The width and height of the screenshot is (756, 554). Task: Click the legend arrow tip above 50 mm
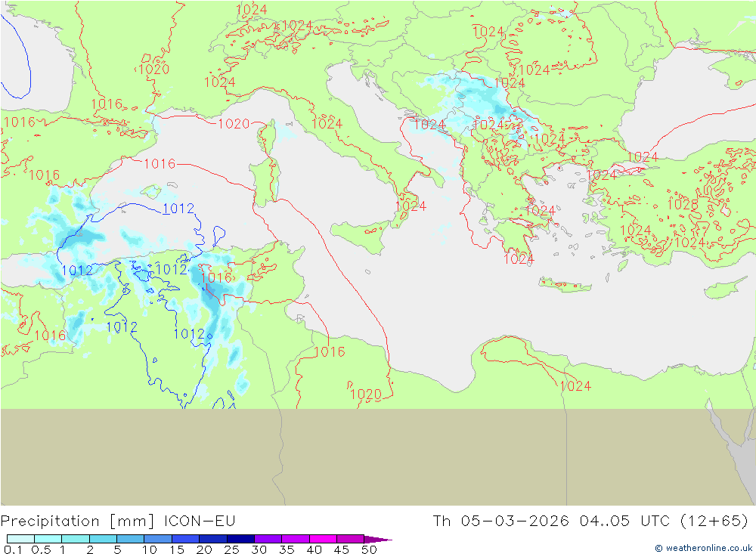(x=378, y=539)
